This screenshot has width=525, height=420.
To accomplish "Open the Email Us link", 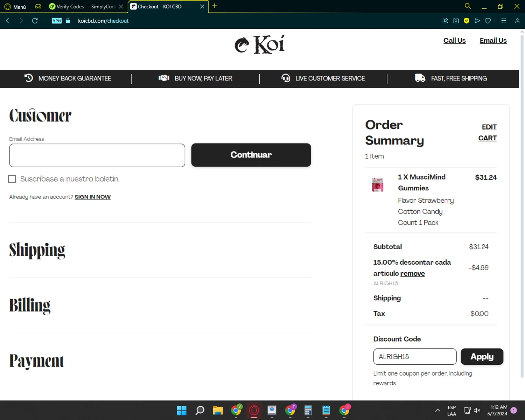I will 493,41.
